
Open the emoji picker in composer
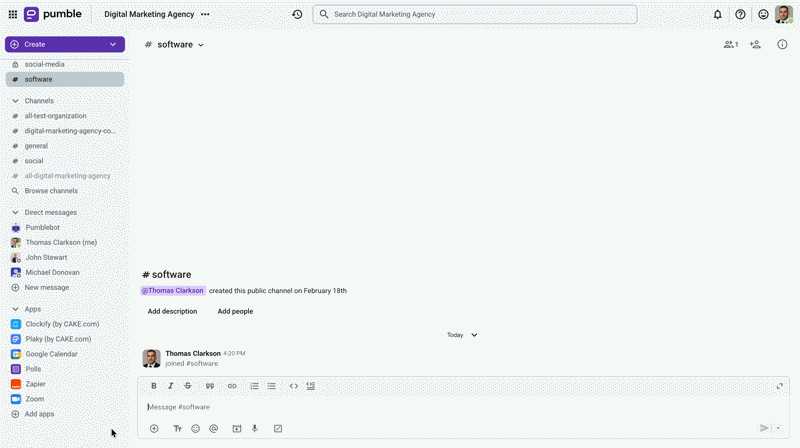[x=195, y=428]
